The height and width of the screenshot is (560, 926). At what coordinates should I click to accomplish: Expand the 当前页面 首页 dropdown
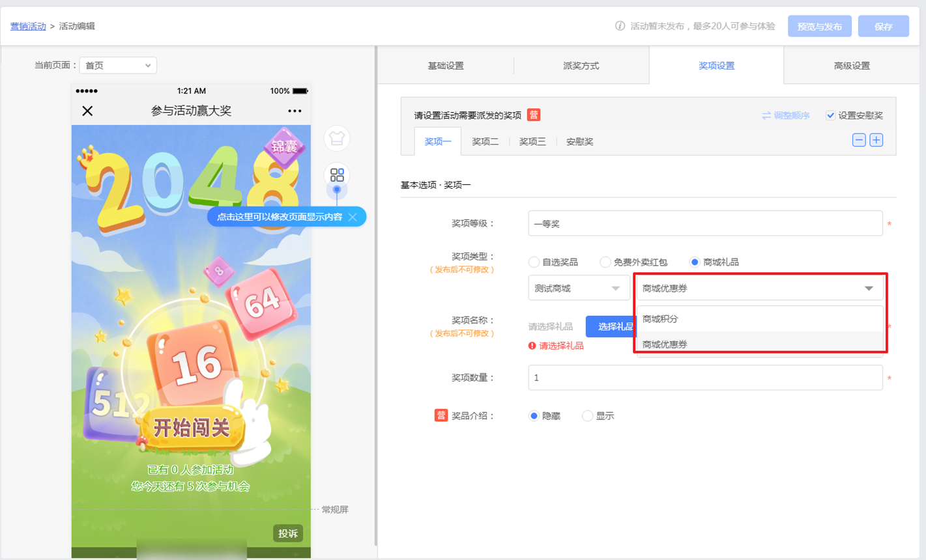click(117, 65)
